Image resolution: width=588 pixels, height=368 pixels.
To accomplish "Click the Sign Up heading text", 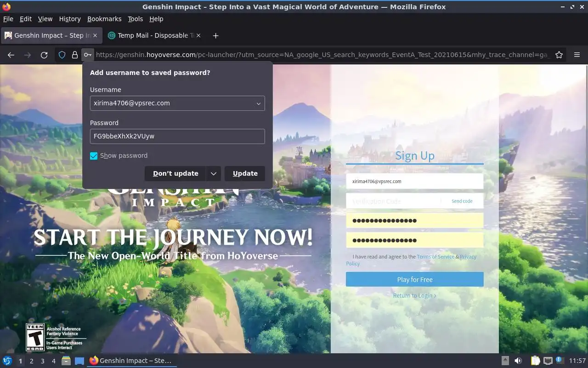I will pos(415,155).
